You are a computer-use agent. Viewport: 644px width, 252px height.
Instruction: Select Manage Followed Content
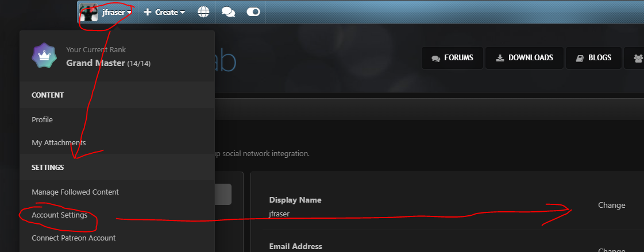[75, 192]
